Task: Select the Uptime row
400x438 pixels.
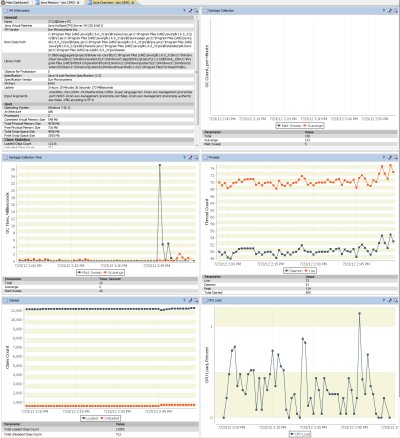Action: 98,87
